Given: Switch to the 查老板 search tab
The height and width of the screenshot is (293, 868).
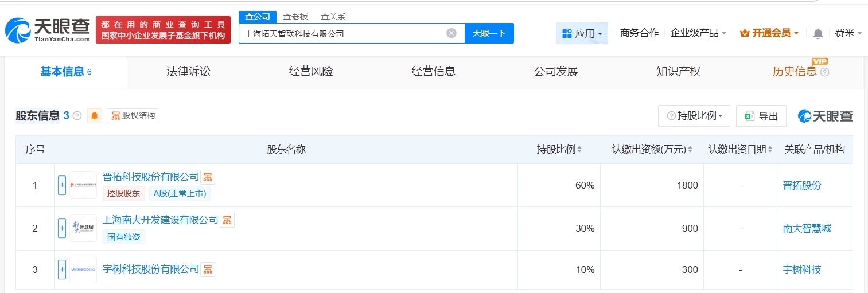Looking at the screenshot, I should (295, 17).
